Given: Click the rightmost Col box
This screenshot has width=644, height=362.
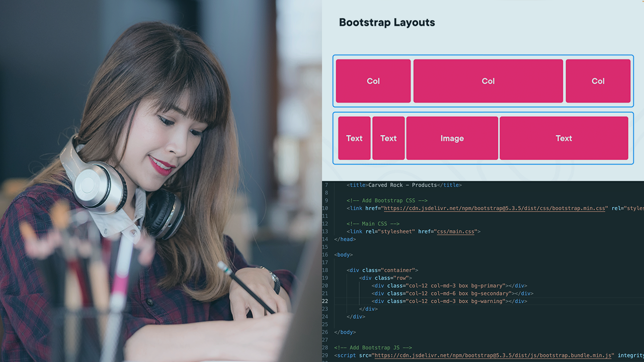Looking at the screenshot, I should tap(598, 81).
